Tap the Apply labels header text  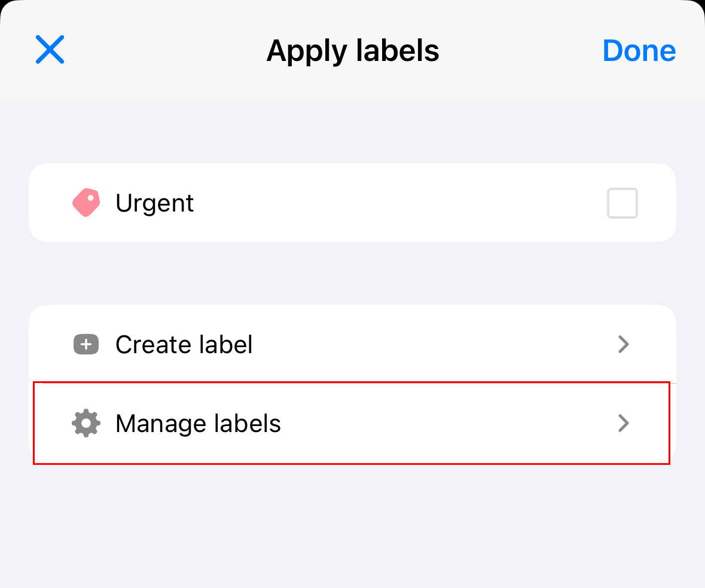[352, 51]
